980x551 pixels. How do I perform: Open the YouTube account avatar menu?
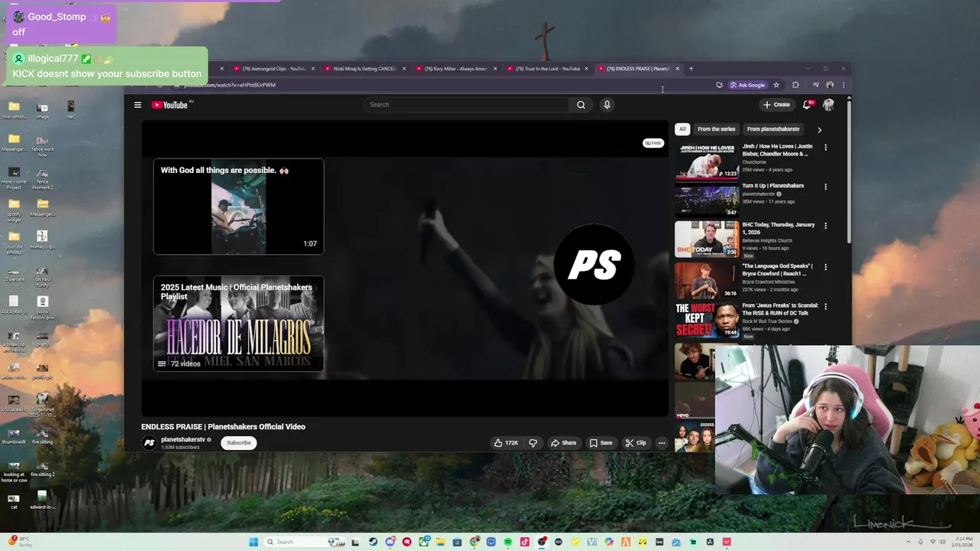[x=828, y=105]
